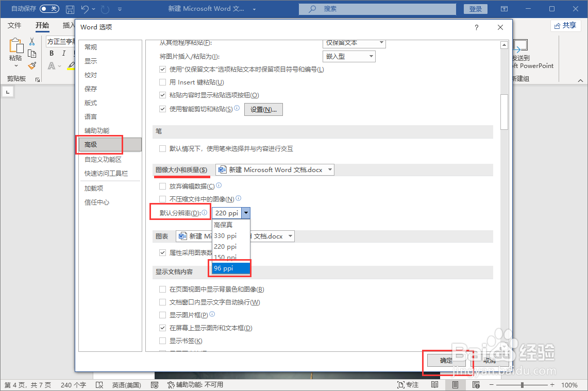Enable 文档窗口内显示文字自动换行 checkbox
Screen dimensions: 588x391
tap(163, 302)
